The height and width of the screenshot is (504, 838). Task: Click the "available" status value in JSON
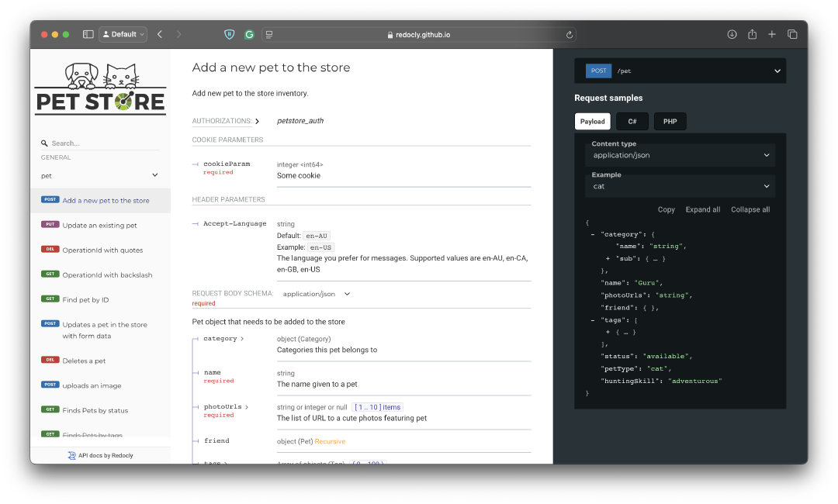666,356
